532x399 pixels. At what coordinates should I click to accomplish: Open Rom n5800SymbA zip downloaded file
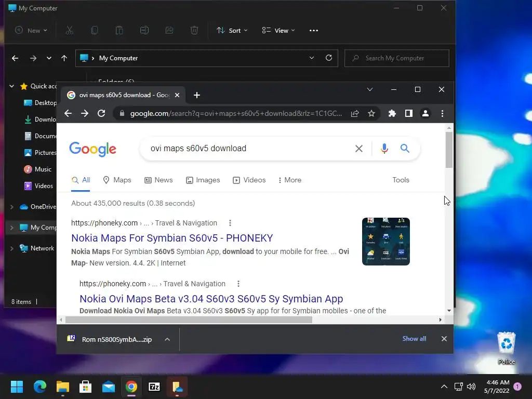110,339
